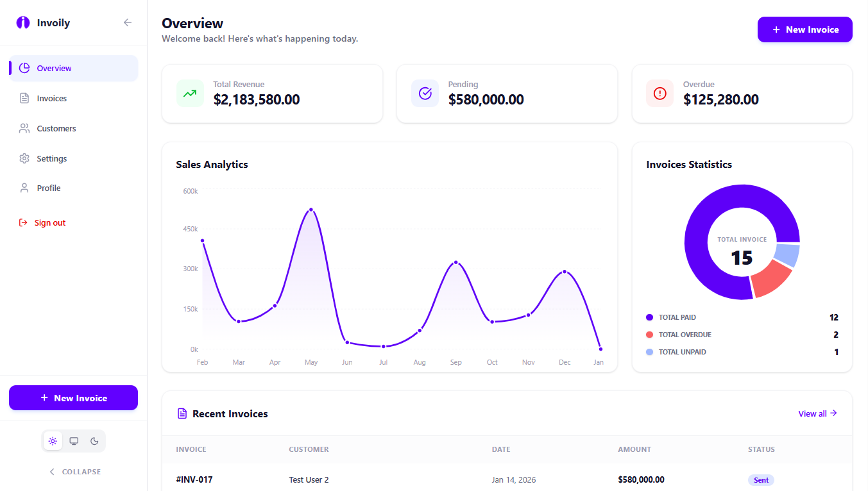This screenshot has width=868, height=491.
Task: Select the May peak data point
Action: (311, 210)
